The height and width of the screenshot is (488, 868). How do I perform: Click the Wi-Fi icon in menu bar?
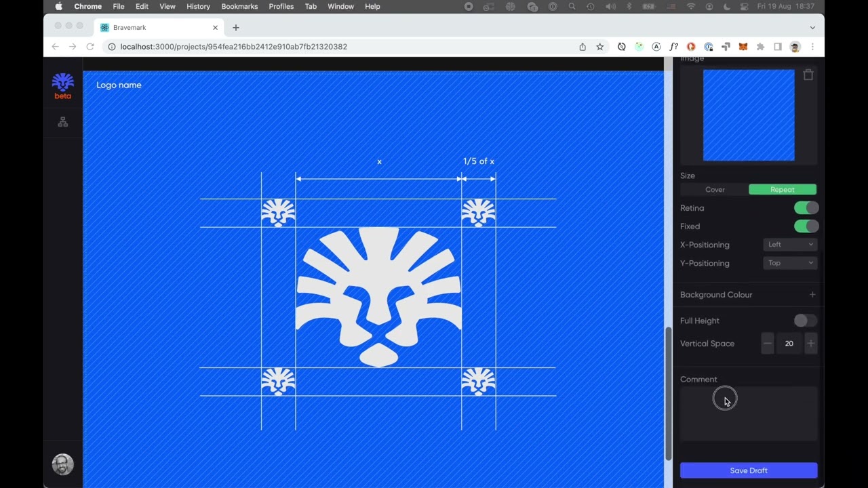[691, 6]
